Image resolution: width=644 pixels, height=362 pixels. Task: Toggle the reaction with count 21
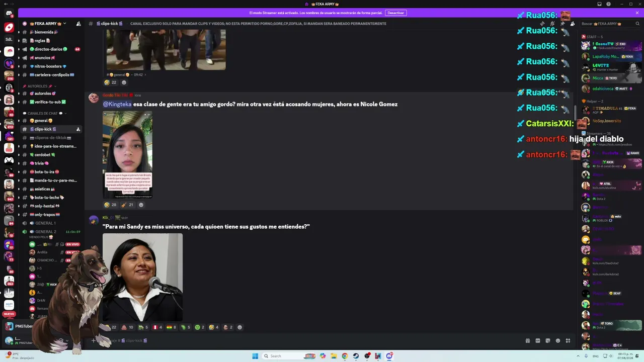click(127, 205)
